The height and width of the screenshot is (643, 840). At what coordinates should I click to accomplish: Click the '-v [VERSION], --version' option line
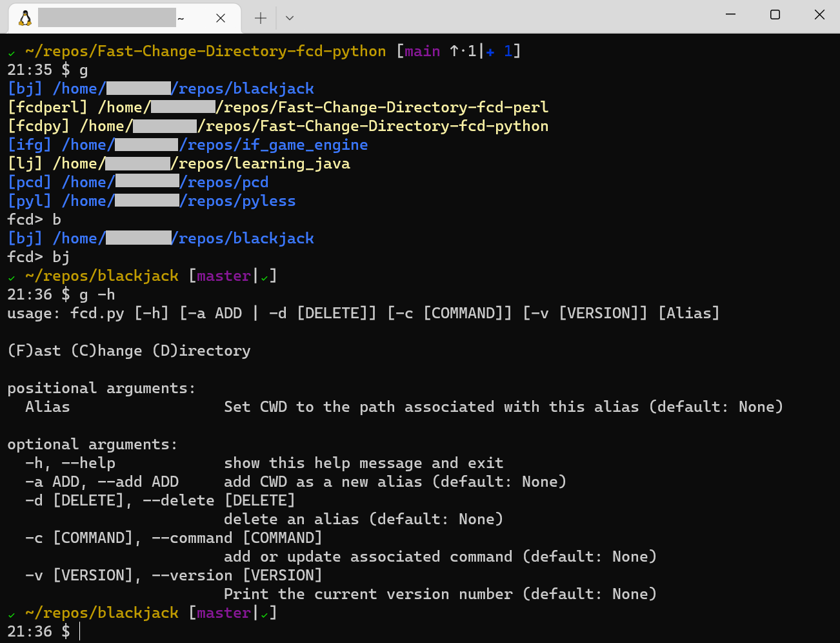click(x=174, y=575)
